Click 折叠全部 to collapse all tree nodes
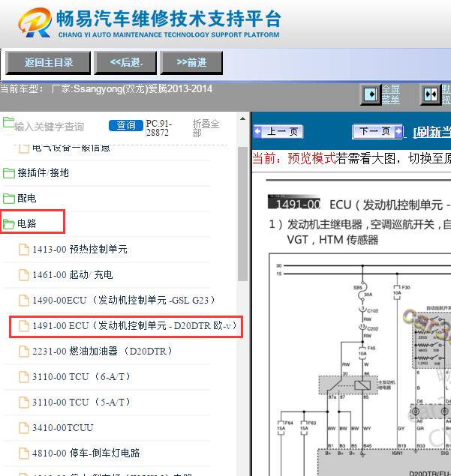 click(206, 128)
